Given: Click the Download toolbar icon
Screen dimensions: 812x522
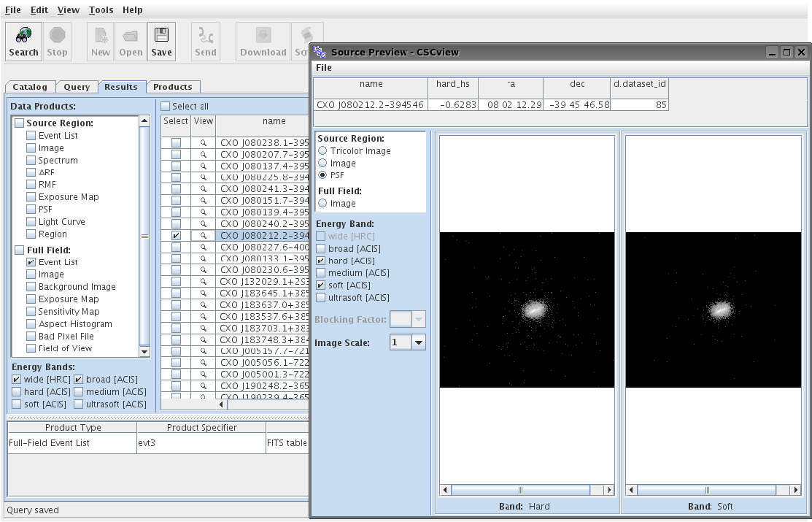Looking at the screenshot, I should click(x=263, y=42).
